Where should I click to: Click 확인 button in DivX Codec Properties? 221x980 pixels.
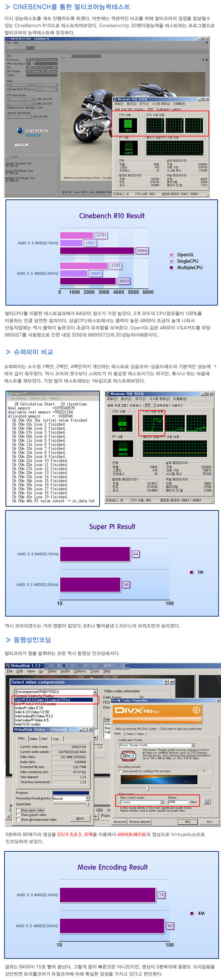tap(188, 822)
